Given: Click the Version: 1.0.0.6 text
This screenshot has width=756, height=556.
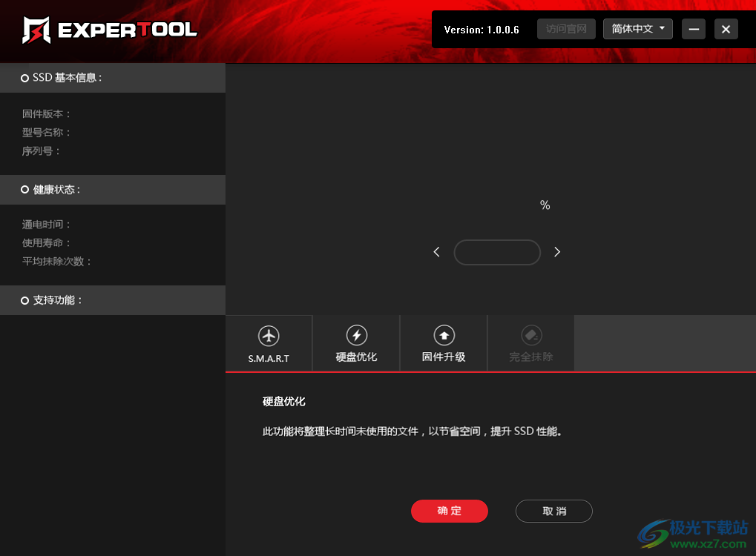Looking at the screenshot, I should tap(481, 30).
